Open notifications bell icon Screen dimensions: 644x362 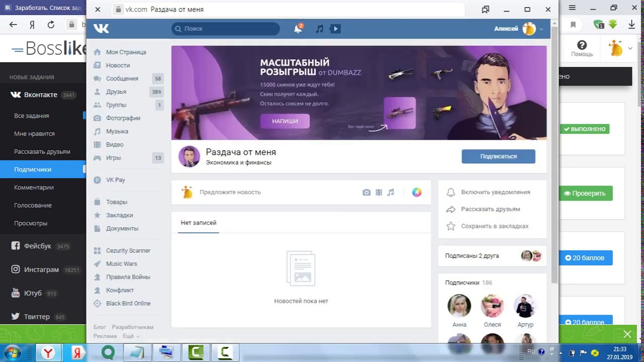[x=298, y=29]
